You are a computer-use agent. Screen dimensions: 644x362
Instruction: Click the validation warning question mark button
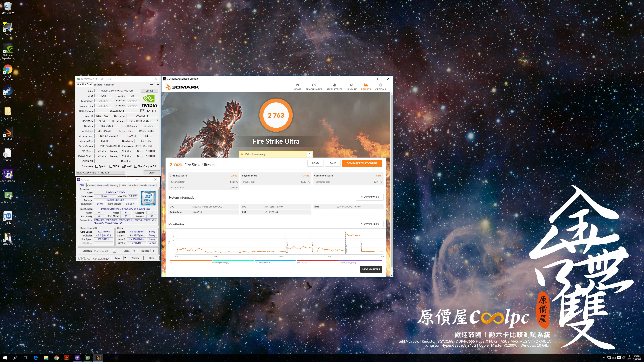coord(309,154)
